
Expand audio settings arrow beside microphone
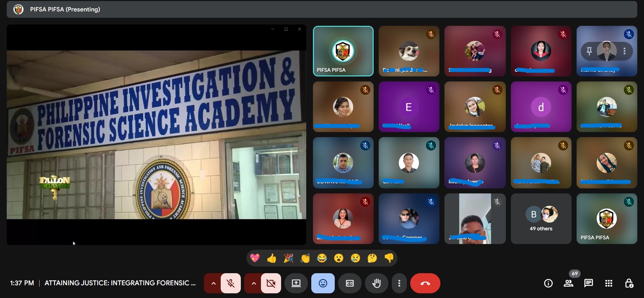pyautogui.click(x=213, y=283)
